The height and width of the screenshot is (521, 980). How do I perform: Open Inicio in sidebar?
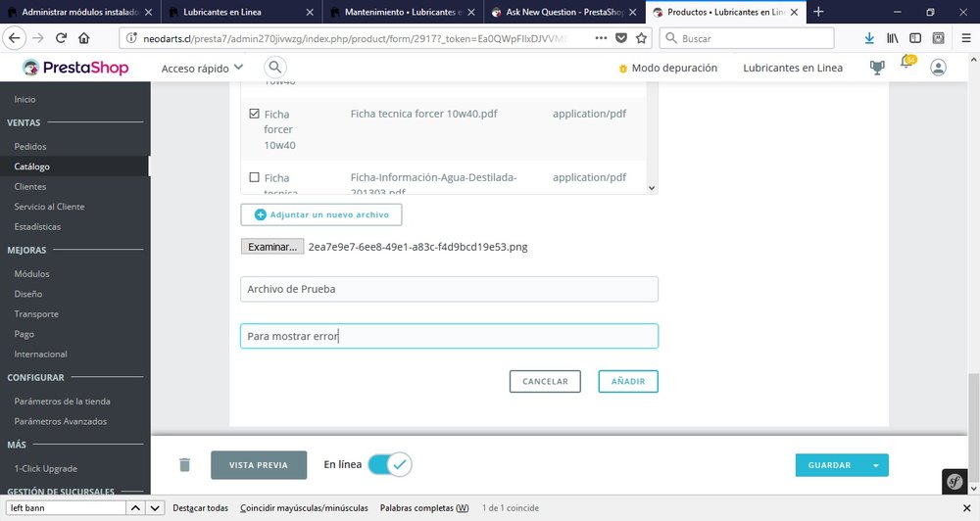(25, 99)
